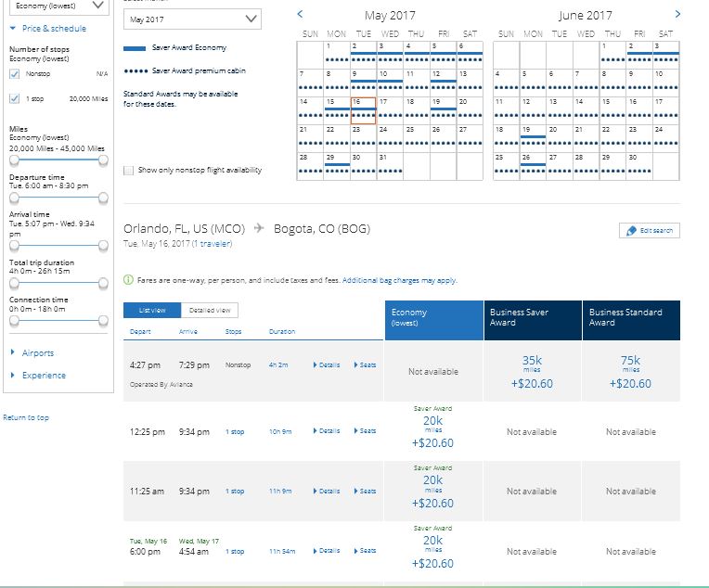Select May 9 in the calendar
This screenshot has height=588, width=709.
click(363, 82)
